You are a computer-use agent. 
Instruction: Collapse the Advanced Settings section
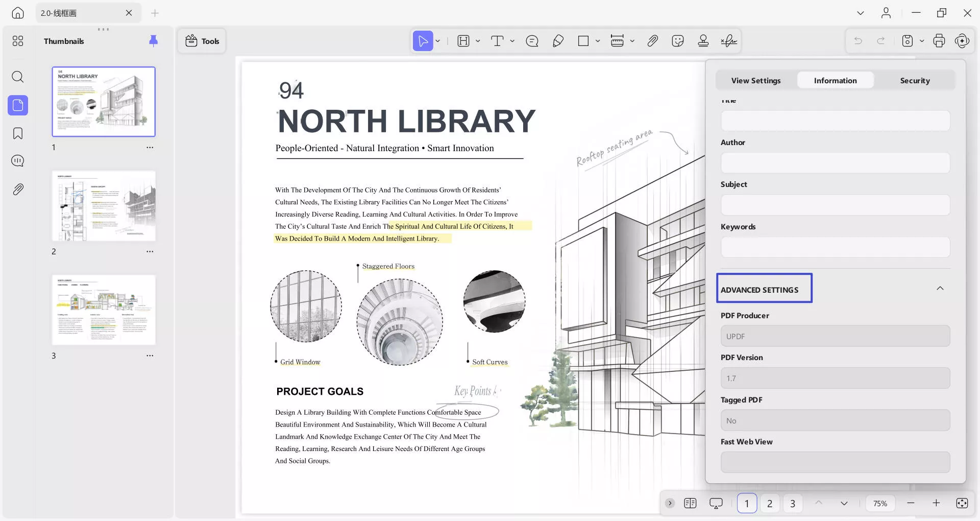(x=940, y=289)
